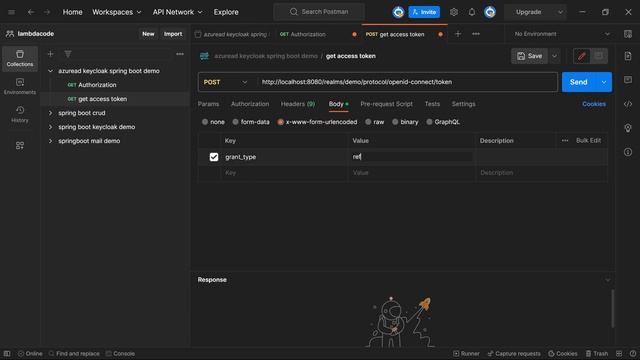Open comments icon in right sidebar
Screen dimensions: 640x360
pyautogui.click(x=628, y=80)
